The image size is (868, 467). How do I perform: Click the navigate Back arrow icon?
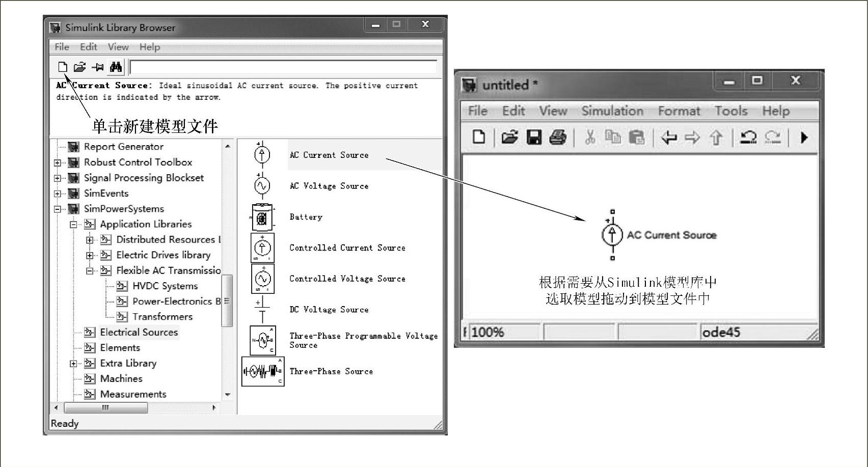(x=668, y=137)
